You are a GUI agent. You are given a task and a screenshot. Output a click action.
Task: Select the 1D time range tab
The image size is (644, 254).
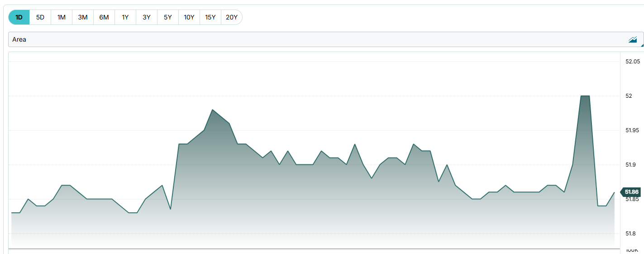[x=19, y=17]
